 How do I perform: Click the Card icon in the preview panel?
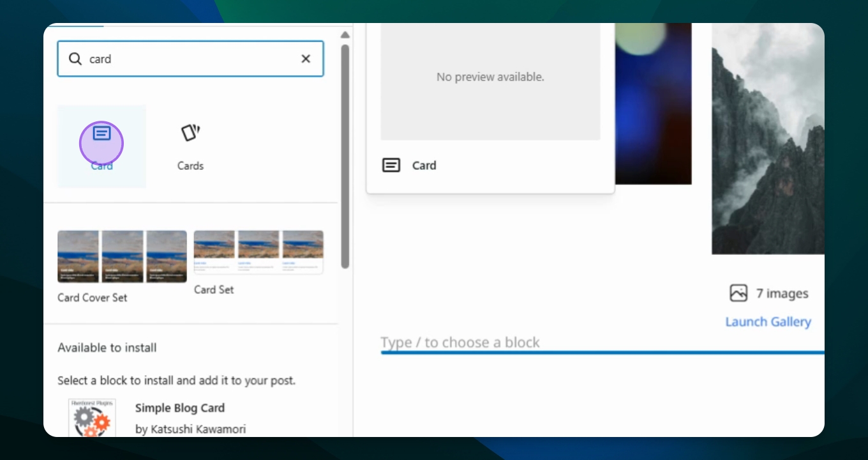(391, 165)
